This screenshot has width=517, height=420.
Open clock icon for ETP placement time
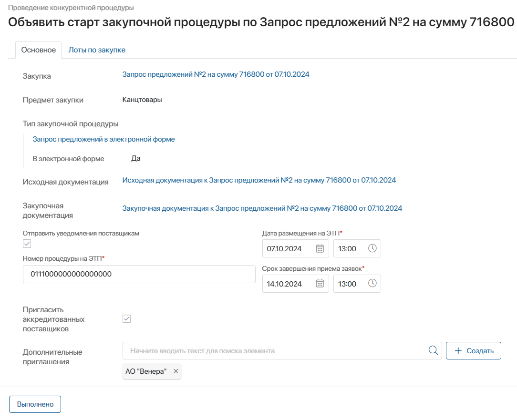coord(372,248)
